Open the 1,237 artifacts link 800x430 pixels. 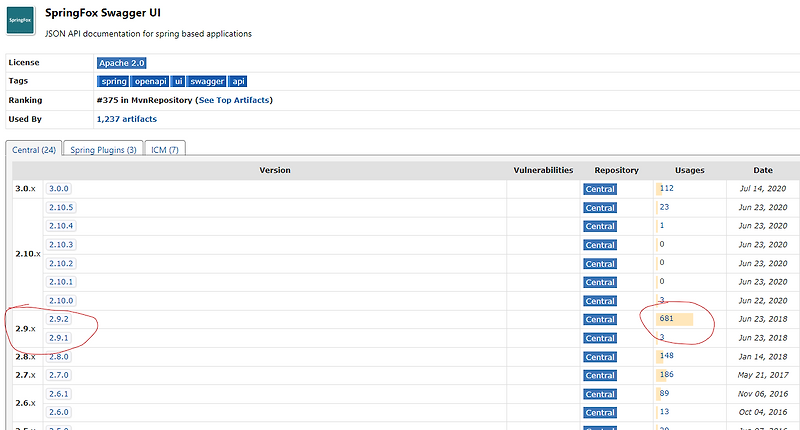click(126, 119)
